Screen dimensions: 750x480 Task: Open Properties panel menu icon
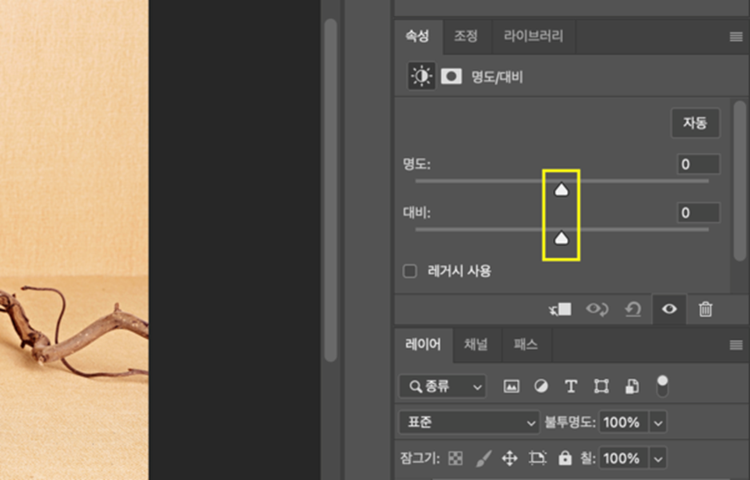point(736,37)
